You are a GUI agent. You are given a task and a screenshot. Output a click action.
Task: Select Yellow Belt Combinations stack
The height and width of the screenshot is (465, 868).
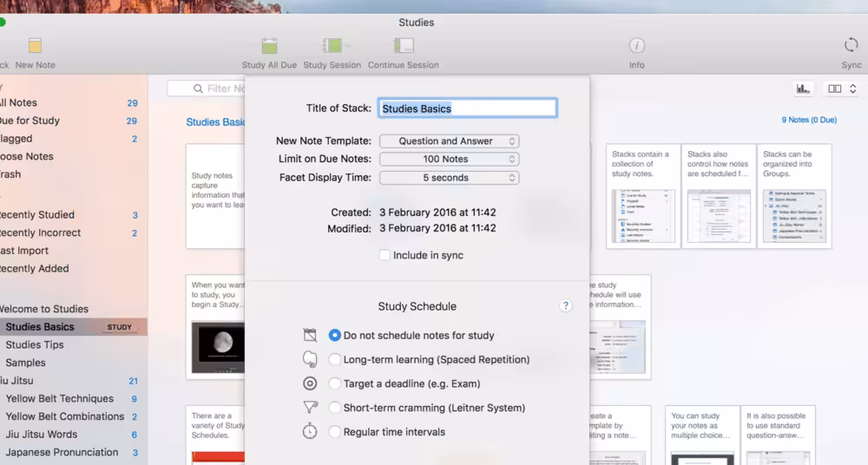click(73, 416)
